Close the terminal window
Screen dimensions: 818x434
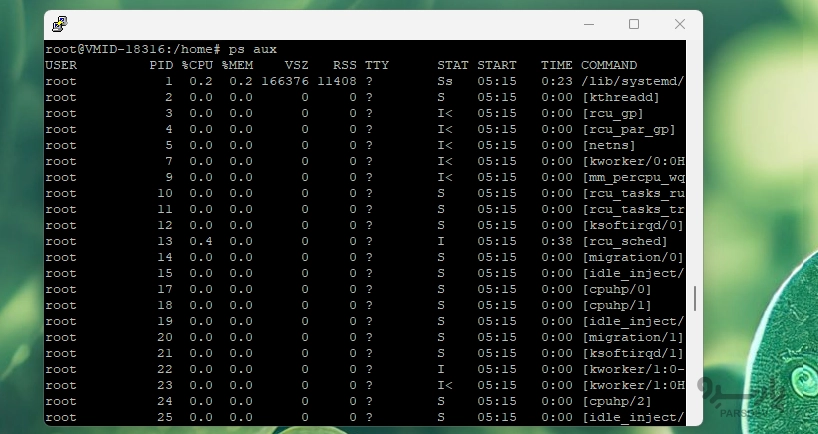680,24
